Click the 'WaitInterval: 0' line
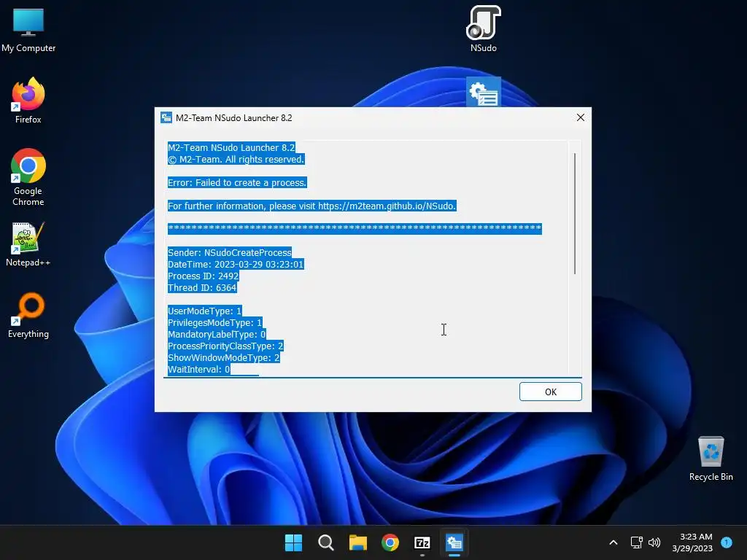This screenshot has height=560, width=747. 198,369
